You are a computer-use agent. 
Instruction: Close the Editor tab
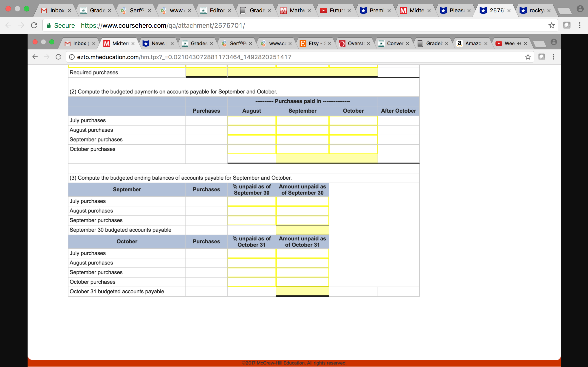[229, 11]
